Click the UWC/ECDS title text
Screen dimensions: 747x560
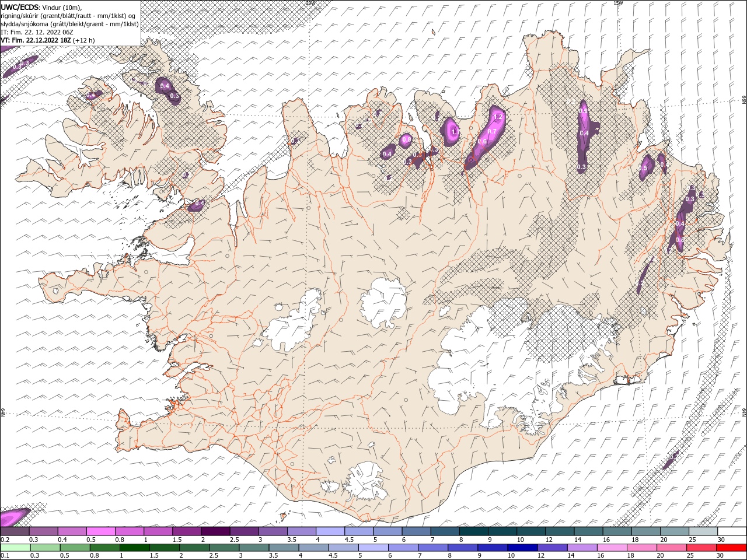pyautogui.click(x=19, y=7)
